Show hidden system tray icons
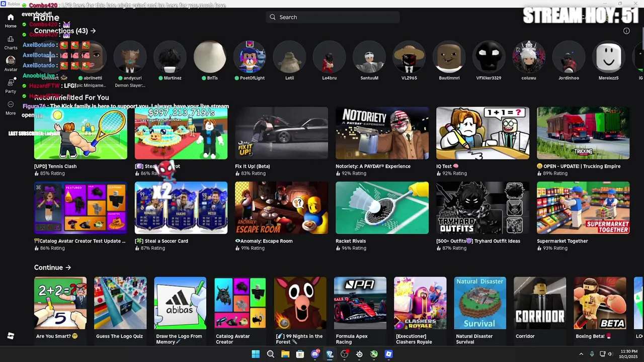 tap(581, 354)
